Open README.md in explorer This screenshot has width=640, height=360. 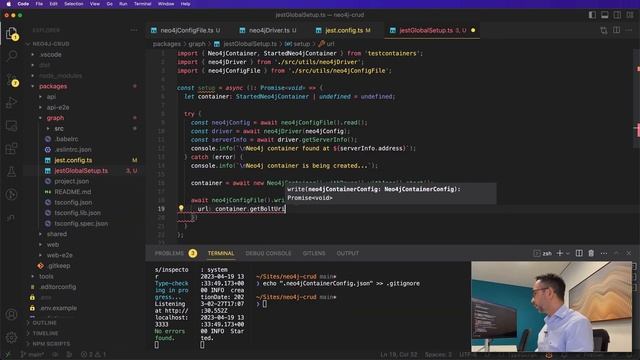[73, 192]
